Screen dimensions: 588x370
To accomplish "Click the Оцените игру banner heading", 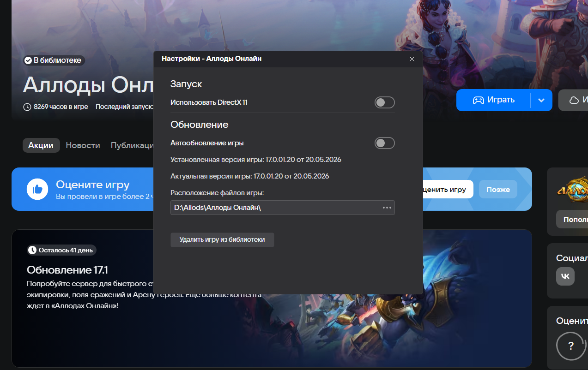I will click(x=93, y=185).
